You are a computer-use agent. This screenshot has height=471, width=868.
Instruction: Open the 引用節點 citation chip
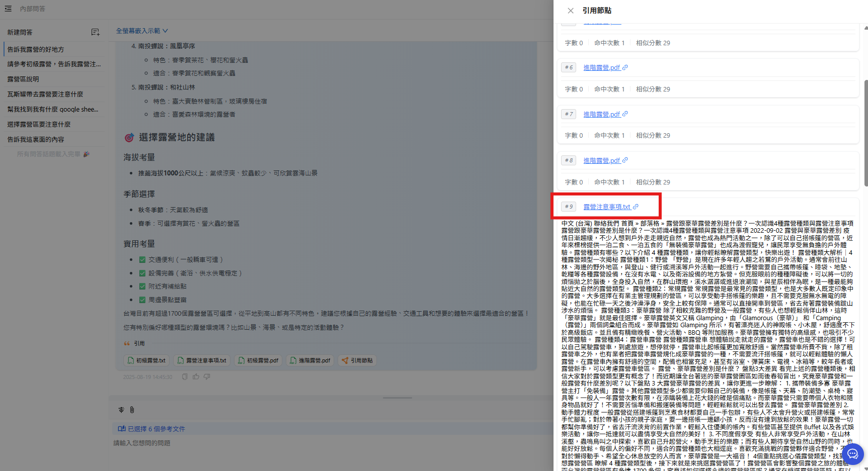(x=357, y=360)
